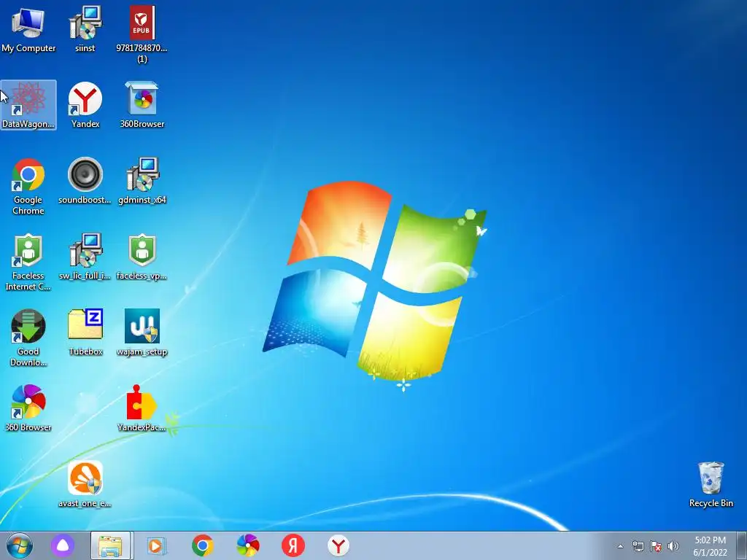Show hidden tray icons arrow
Viewport: 747px width, 560px height.
620,546
